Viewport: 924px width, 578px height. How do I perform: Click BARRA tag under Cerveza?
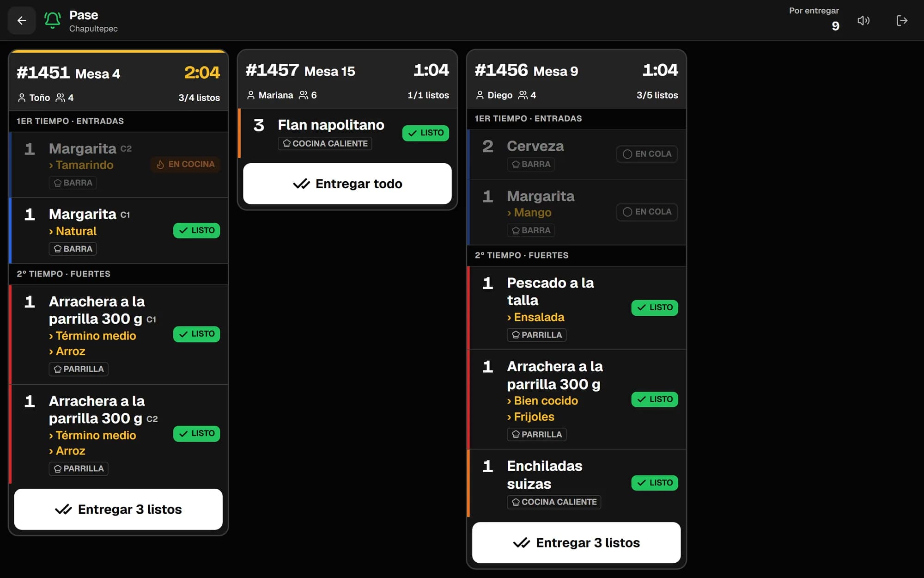coord(531,164)
